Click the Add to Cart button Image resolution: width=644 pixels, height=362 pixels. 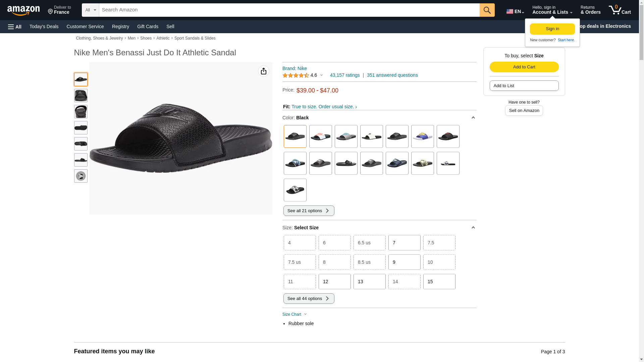coord(524,67)
